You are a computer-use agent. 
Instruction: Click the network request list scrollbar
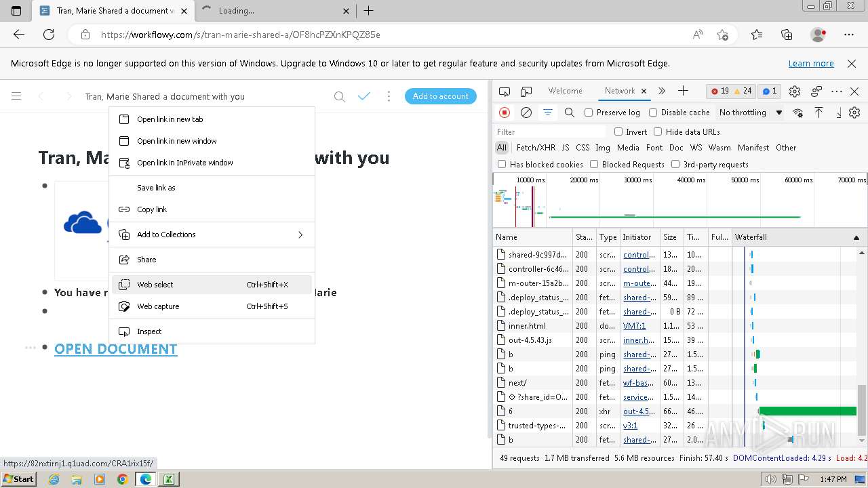[862, 409]
